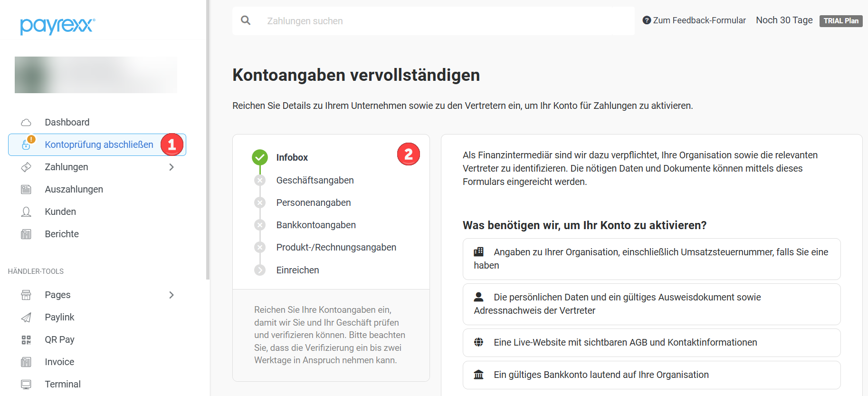Viewport: 868px width, 396px height.
Task: Expand the Zahlungen submenu chevron
Action: point(172,167)
